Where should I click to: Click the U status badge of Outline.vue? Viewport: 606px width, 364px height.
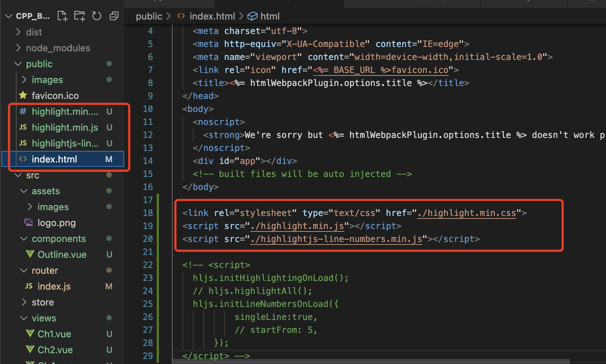(x=109, y=255)
